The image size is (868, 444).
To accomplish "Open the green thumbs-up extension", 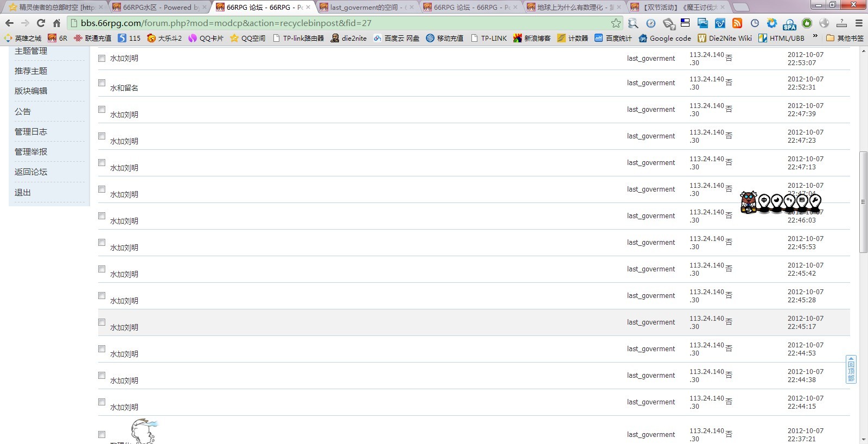I will (807, 23).
